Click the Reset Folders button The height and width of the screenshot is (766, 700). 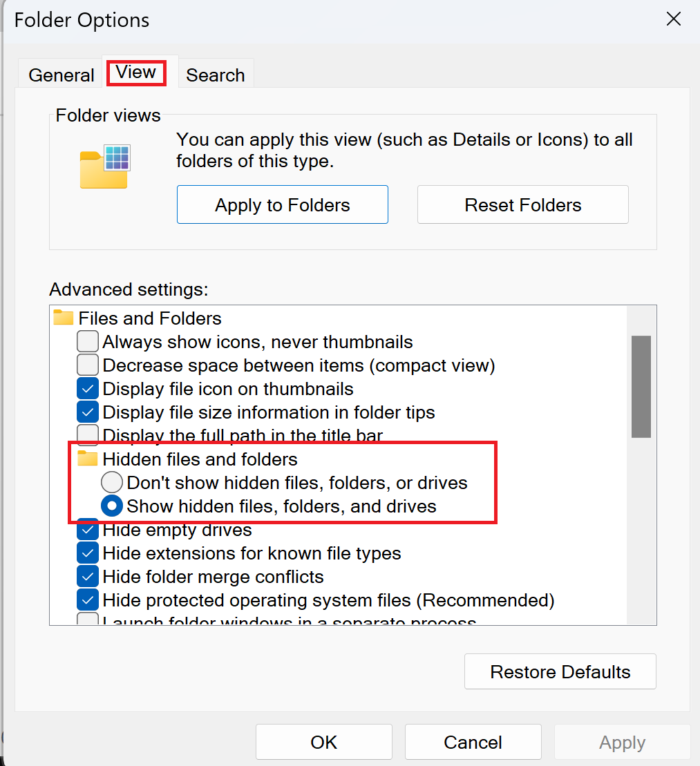pos(522,204)
